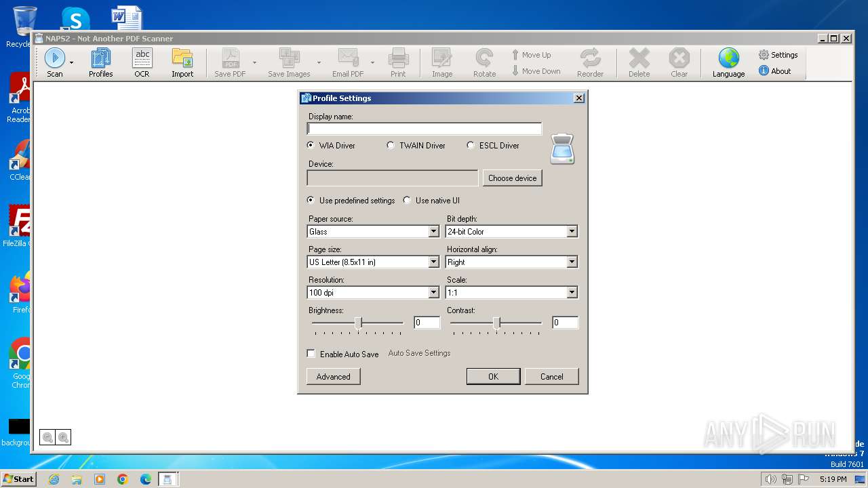Click the Save PDF toolbar icon
Viewport: 868px width, 488px height.
click(231, 63)
